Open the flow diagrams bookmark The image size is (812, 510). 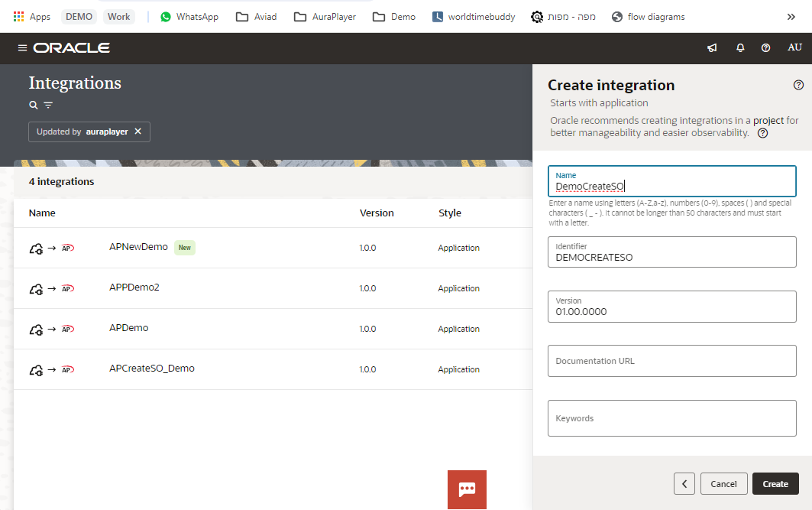pos(648,17)
